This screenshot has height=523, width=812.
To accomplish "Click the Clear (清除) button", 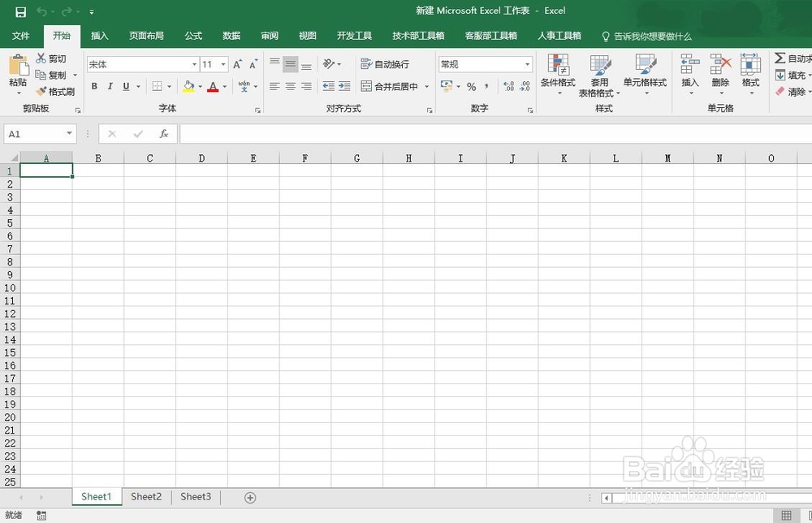I will tap(793, 92).
